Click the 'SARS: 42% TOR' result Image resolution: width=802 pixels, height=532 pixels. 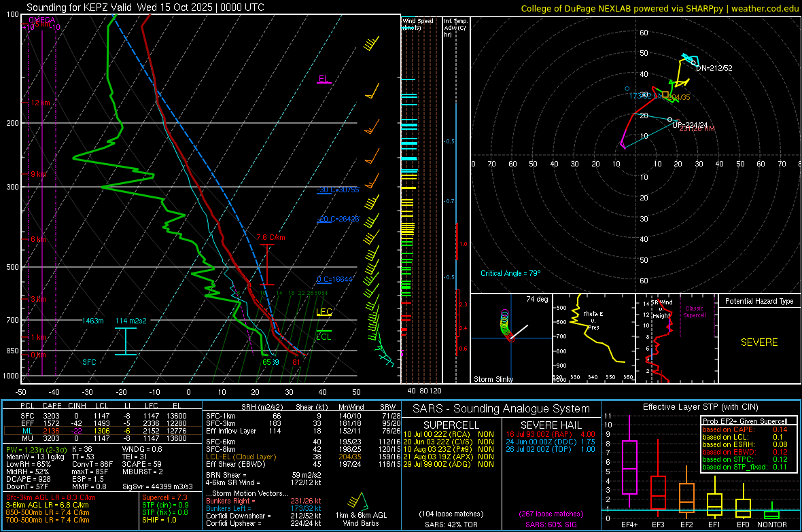click(x=451, y=525)
